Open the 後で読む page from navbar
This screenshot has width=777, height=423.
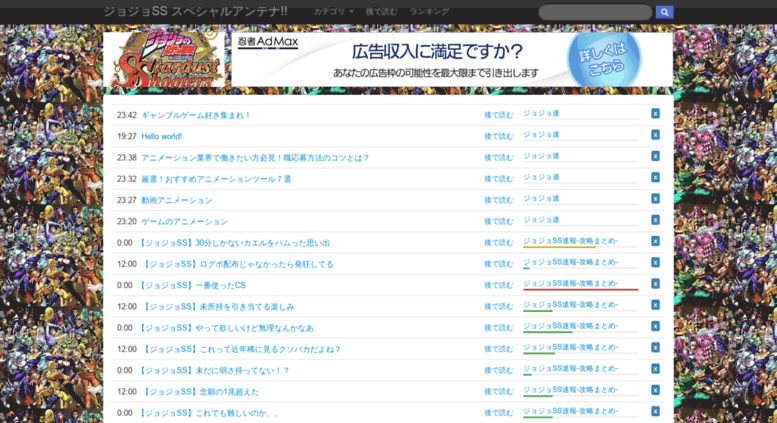pyautogui.click(x=381, y=11)
